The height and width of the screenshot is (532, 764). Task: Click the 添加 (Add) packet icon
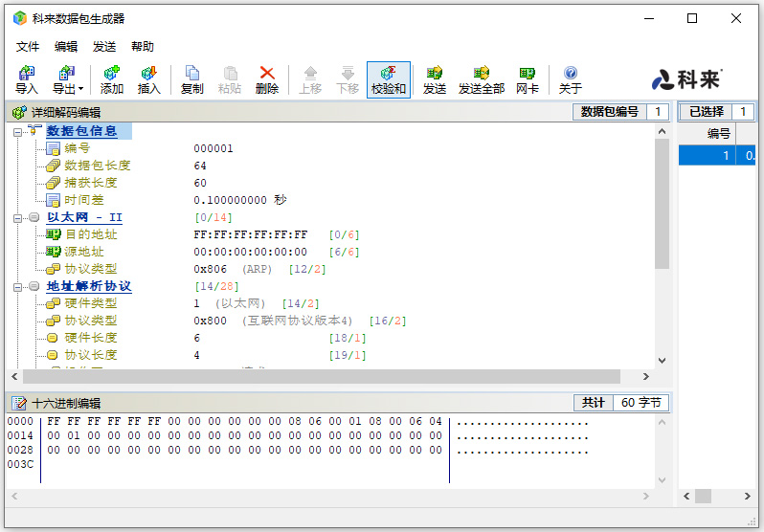click(x=112, y=80)
